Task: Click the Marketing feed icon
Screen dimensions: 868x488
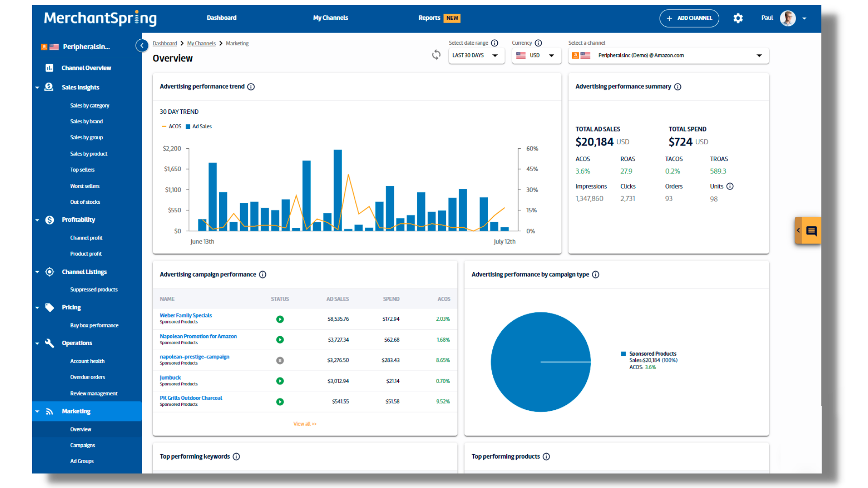Action: pyautogui.click(x=49, y=411)
